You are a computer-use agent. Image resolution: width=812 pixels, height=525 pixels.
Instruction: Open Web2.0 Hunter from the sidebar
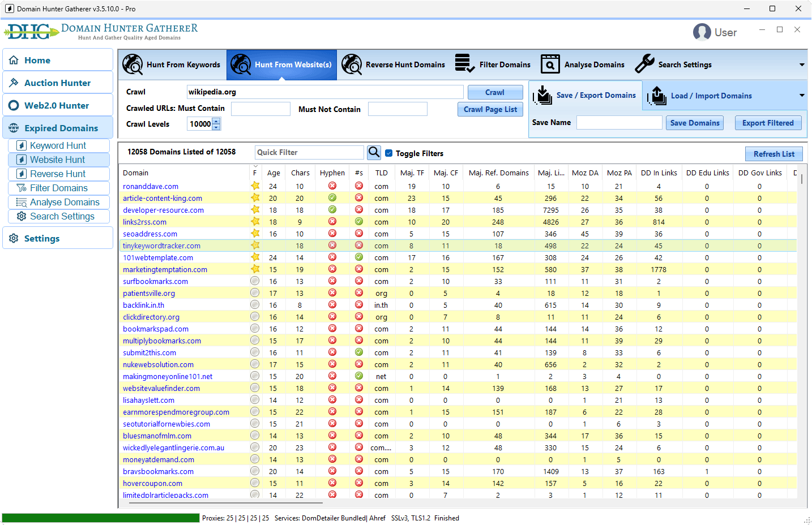coord(13,105)
